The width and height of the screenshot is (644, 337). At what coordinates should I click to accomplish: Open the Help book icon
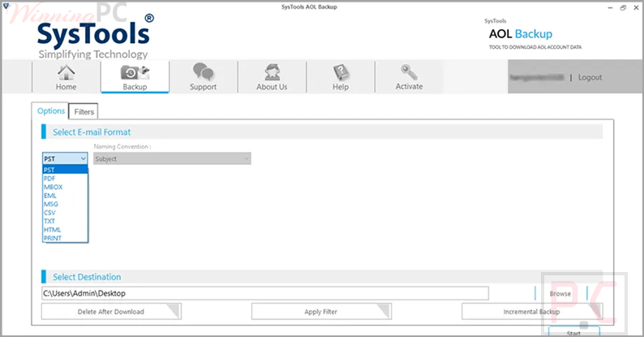[x=341, y=77]
